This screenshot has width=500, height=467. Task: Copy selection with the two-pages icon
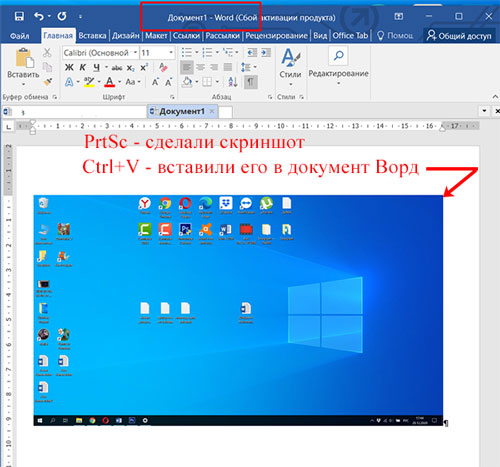click(47, 67)
